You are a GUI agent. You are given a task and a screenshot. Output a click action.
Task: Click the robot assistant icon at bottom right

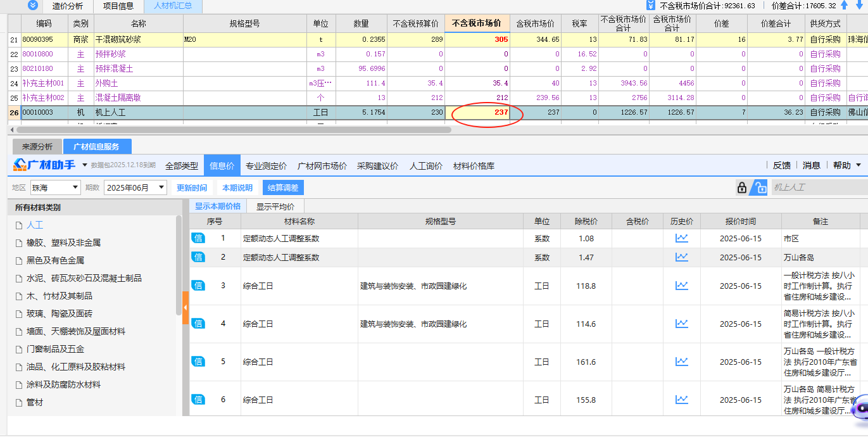(x=860, y=408)
